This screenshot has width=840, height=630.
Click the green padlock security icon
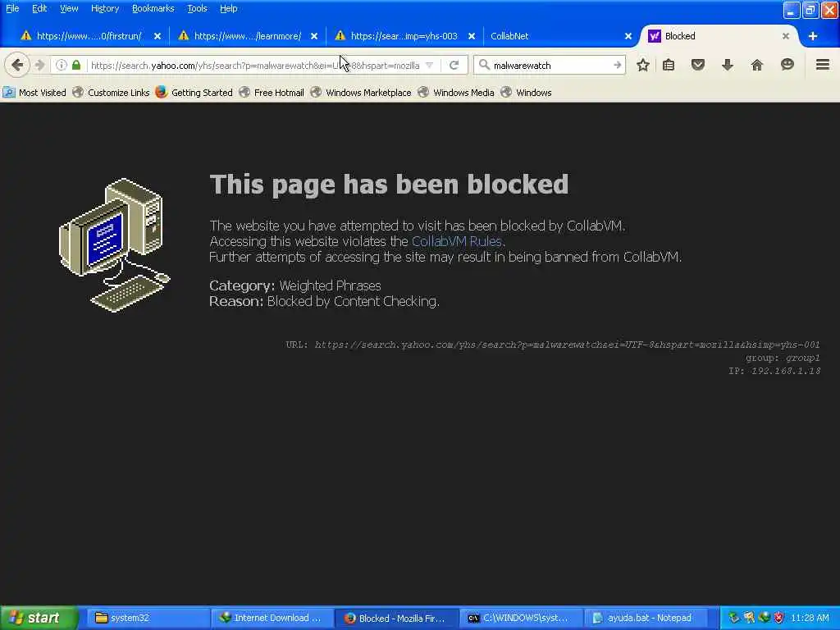[76, 66]
